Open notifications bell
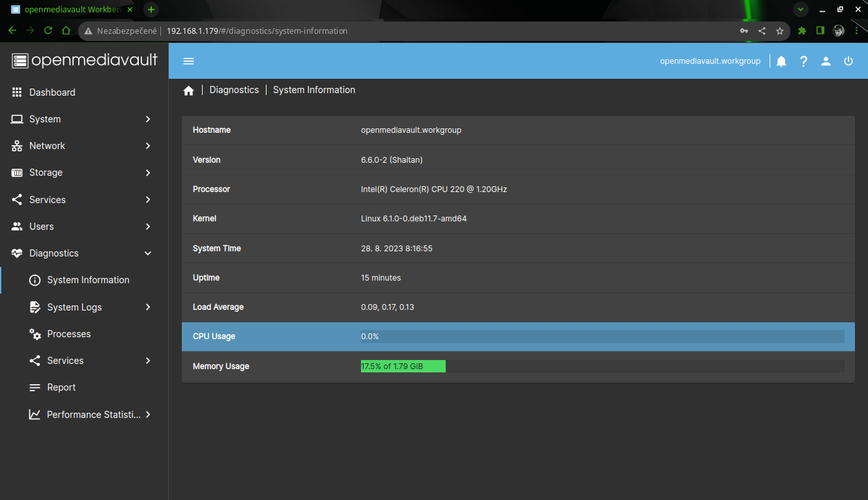This screenshot has height=500, width=868. click(781, 61)
